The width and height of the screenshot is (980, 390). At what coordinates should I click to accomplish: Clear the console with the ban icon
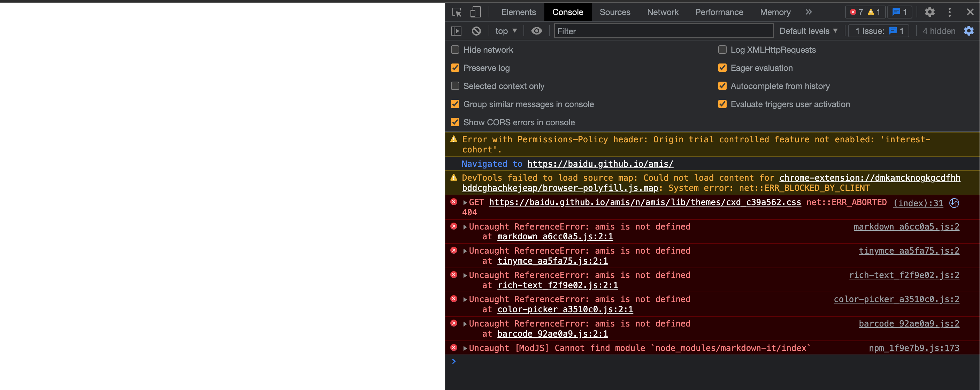point(476,31)
